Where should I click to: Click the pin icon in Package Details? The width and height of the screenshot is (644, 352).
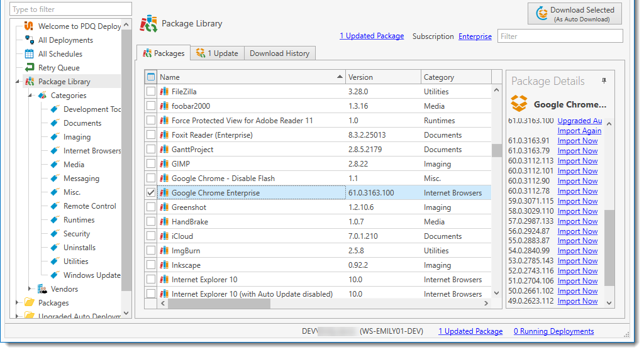tap(604, 81)
